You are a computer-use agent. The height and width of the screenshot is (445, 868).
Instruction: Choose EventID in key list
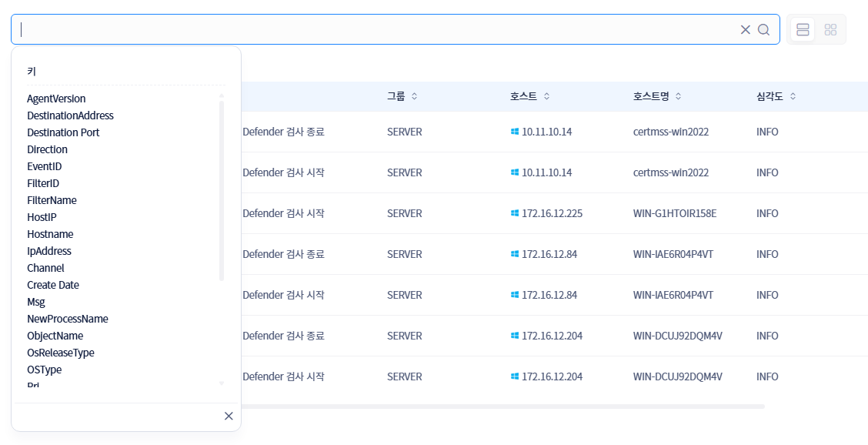44,166
